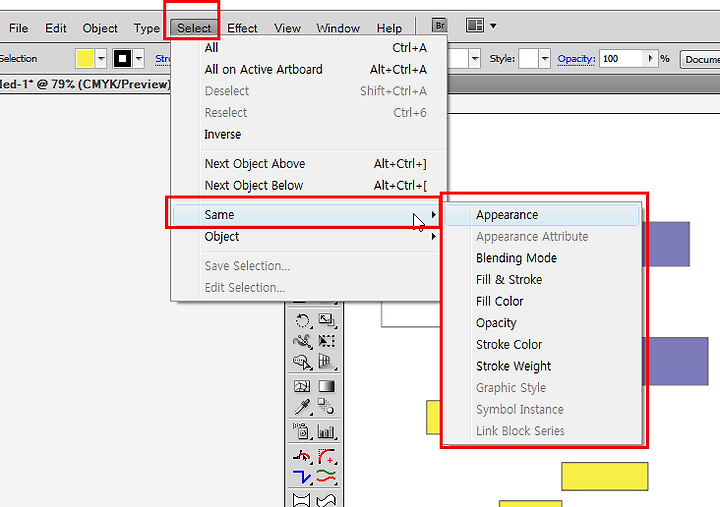The image size is (720, 507).
Task: Open the File menu
Action: tap(18, 28)
